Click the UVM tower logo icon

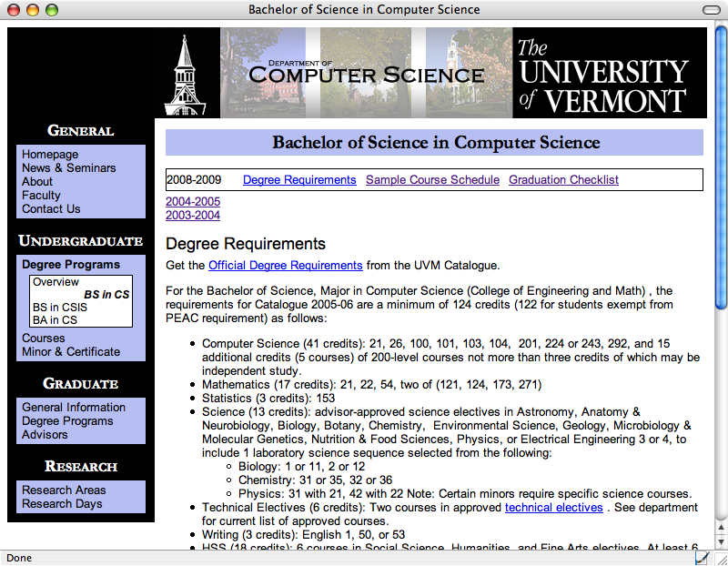(x=186, y=75)
